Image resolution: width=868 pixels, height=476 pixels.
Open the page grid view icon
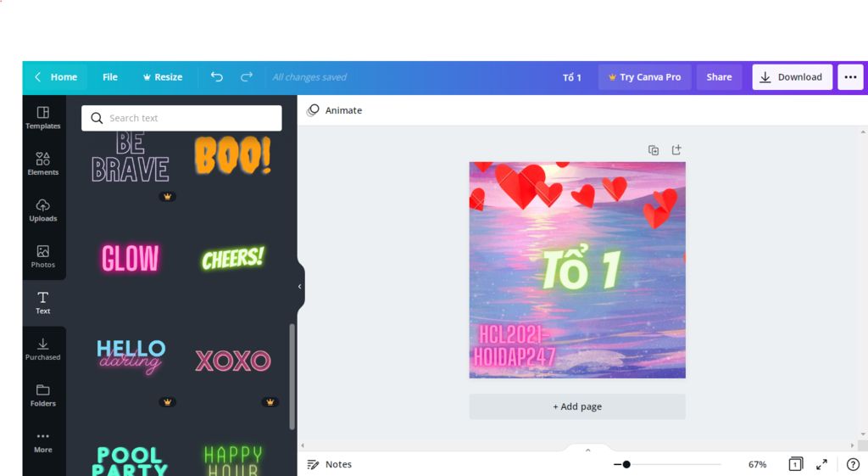795,464
